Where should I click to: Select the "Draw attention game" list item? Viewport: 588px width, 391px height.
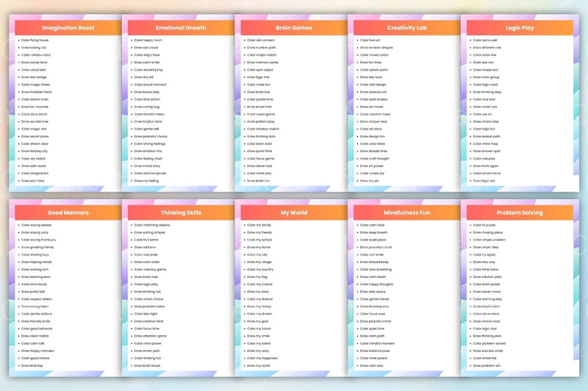pos(151,336)
